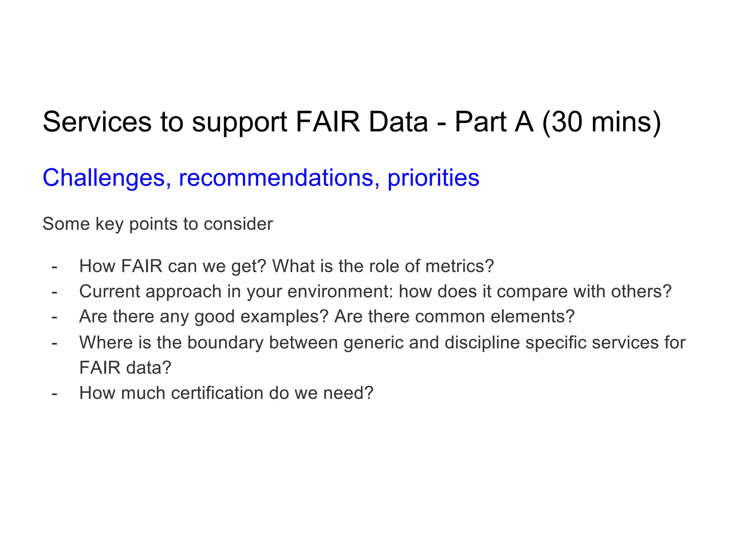The image size is (756, 535).
Task: Click "Are there common elements?" question
Action: coord(454,317)
